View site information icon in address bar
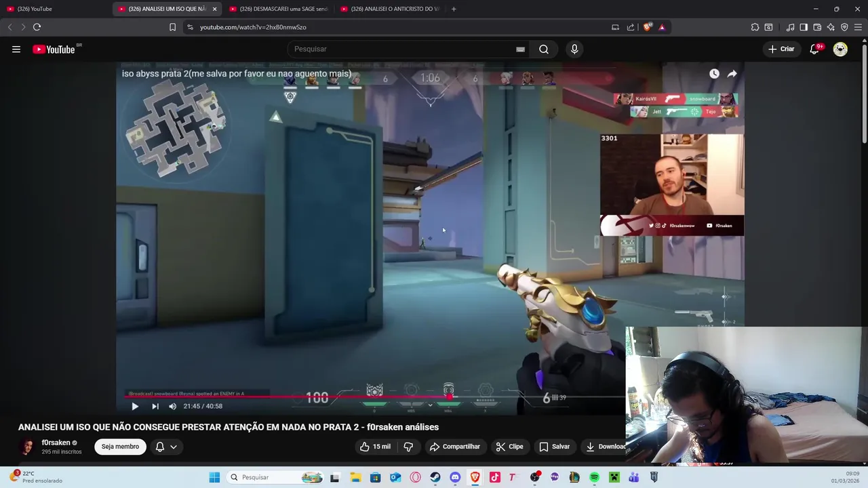868x488 pixels. click(x=190, y=27)
